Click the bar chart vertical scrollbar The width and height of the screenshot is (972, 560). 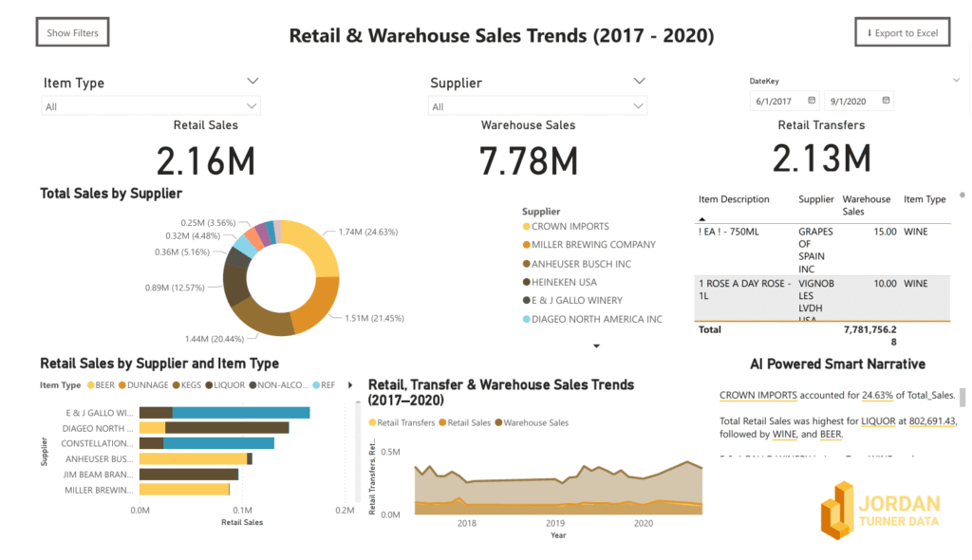click(358, 452)
